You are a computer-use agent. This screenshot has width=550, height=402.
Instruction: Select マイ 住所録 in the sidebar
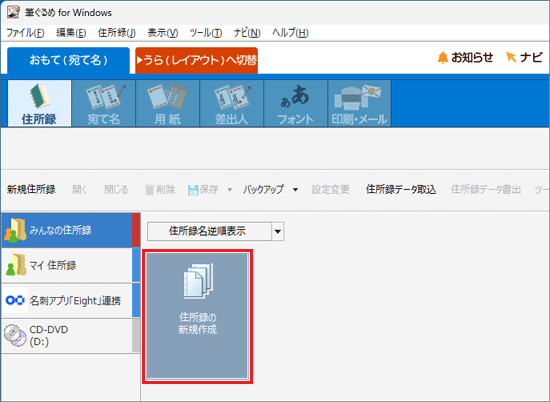pyautogui.click(x=71, y=266)
